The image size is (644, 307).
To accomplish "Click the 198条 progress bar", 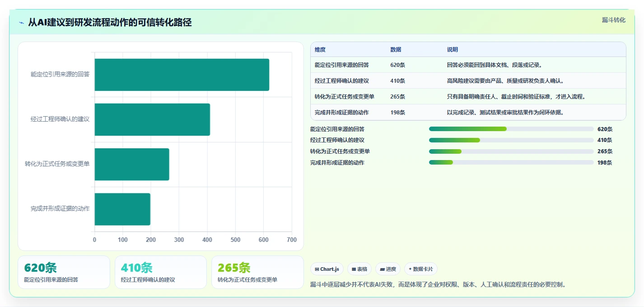I will (511, 162).
